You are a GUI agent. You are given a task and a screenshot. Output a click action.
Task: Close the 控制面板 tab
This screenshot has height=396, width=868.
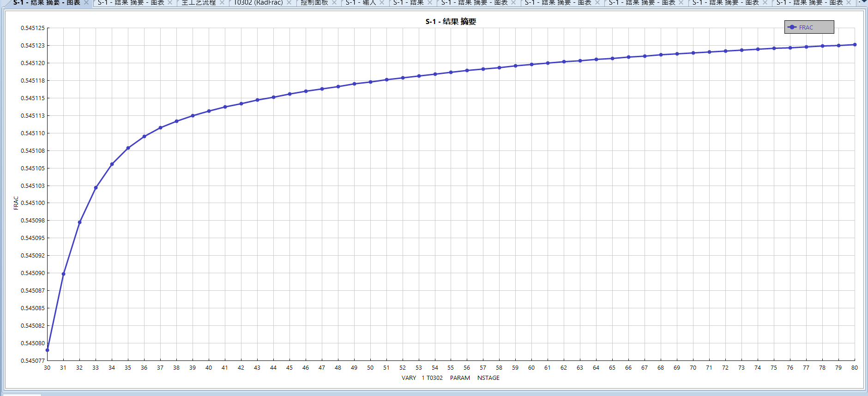point(334,2)
